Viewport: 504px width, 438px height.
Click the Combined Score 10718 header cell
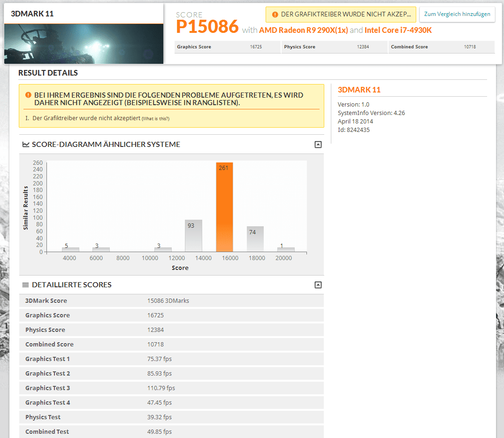click(441, 47)
